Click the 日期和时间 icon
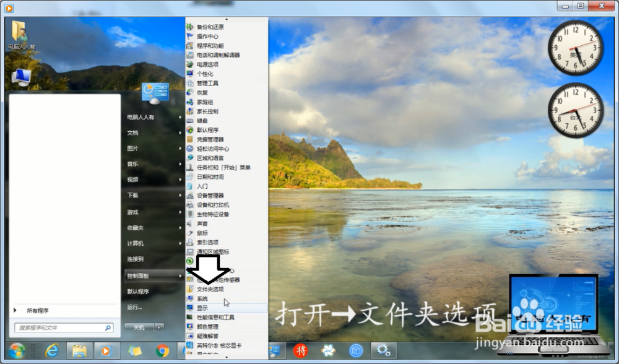 (190, 177)
